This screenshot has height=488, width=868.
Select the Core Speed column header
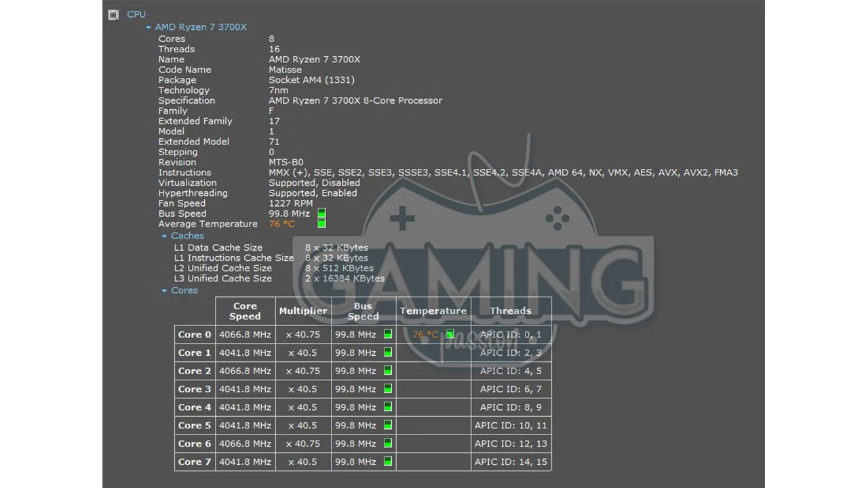tap(245, 311)
